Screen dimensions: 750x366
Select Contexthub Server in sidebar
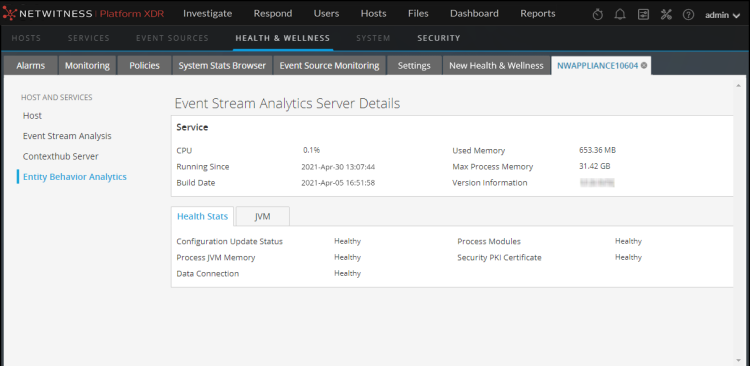61,156
